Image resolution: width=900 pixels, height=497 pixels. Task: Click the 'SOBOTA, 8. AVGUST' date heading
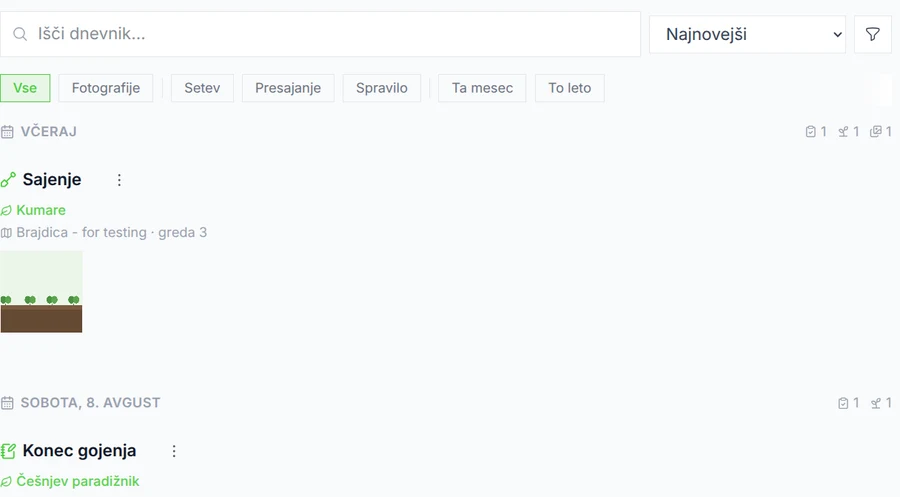point(91,402)
